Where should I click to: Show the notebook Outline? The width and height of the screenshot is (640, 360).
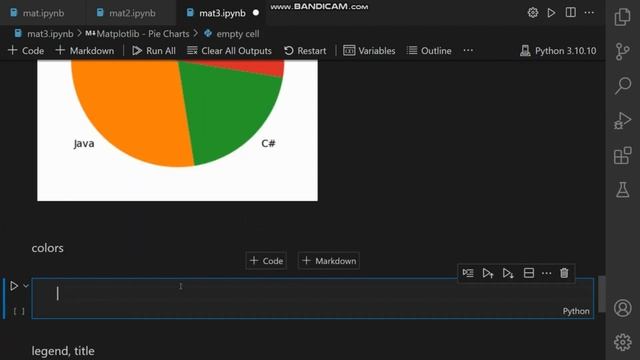(429, 51)
